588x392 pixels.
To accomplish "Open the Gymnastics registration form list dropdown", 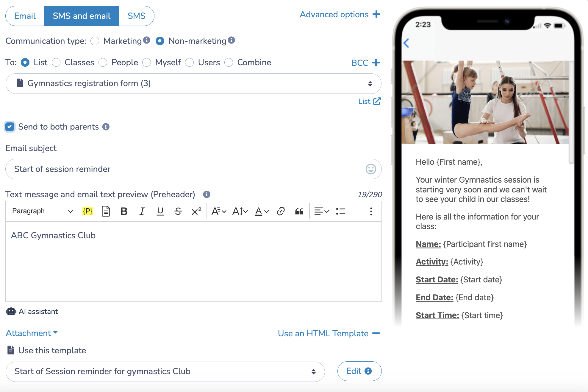I will click(x=193, y=83).
